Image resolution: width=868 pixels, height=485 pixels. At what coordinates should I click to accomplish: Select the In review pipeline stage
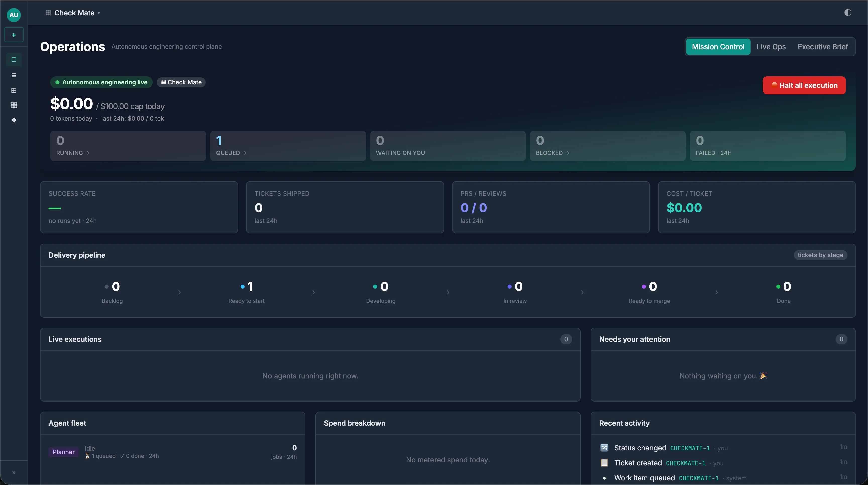click(515, 292)
